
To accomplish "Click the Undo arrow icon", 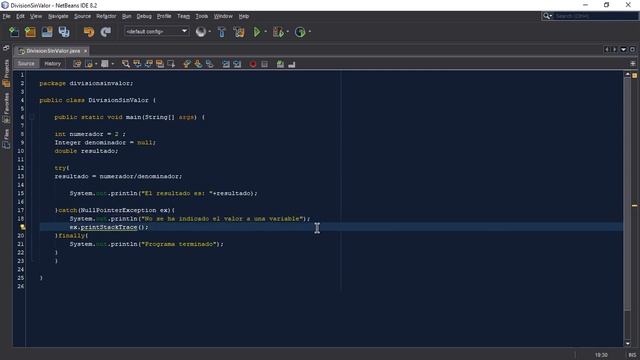I will coord(89,32).
